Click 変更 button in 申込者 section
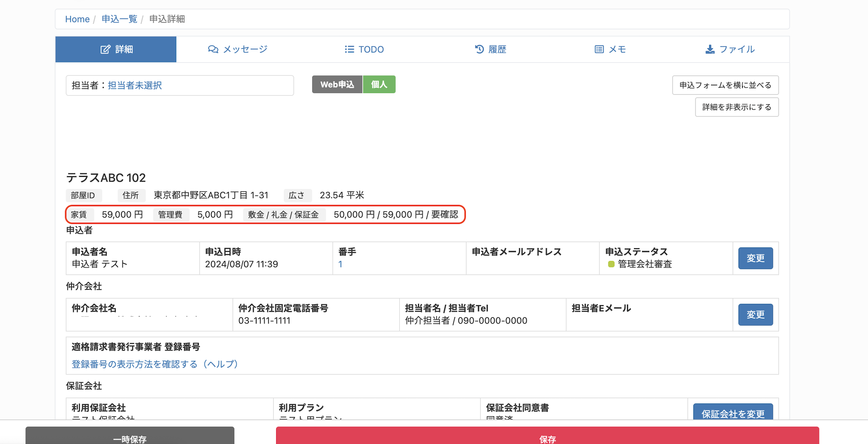 756,258
